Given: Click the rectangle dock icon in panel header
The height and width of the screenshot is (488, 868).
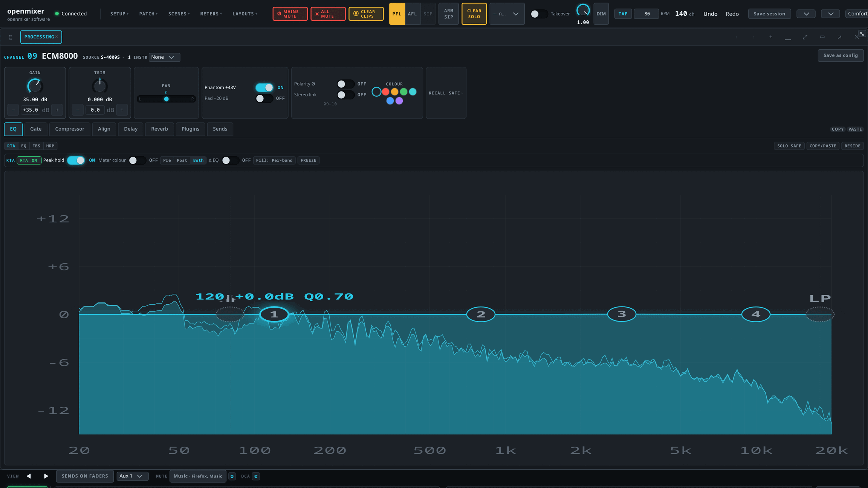Looking at the screenshot, I should [822, 37].
